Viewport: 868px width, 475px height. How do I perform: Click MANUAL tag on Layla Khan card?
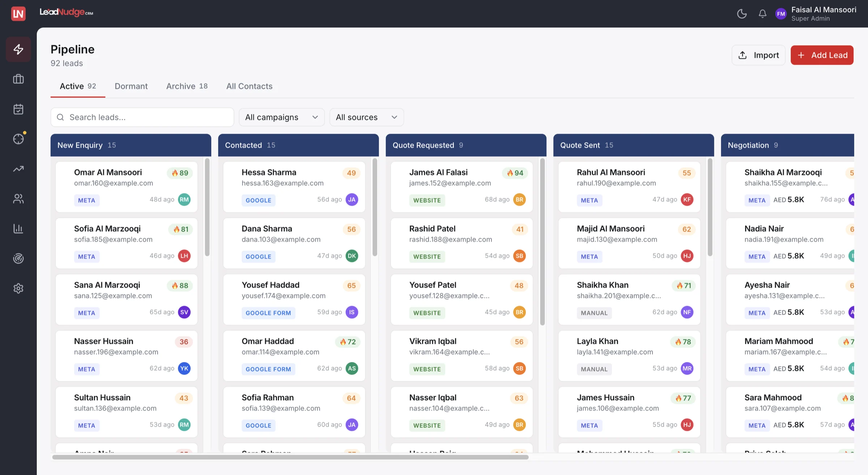click(594, 369)
